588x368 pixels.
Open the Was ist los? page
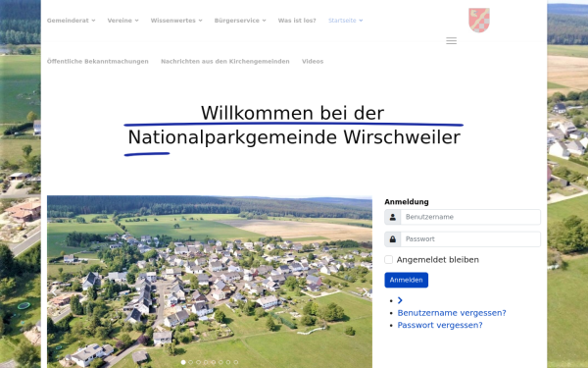coord(297,21)
